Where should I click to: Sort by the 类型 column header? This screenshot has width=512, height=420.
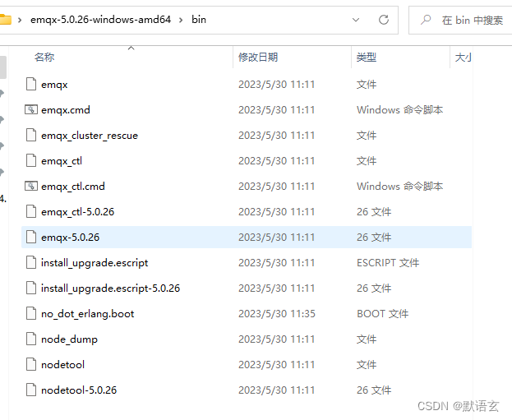click(x=367, y=58)
